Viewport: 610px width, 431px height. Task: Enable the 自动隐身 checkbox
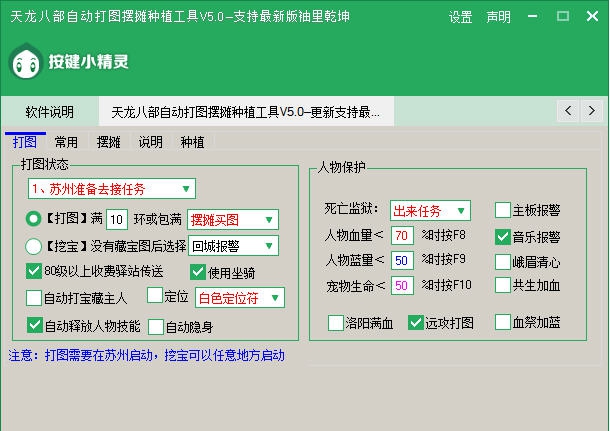click(x=156, y=327)
